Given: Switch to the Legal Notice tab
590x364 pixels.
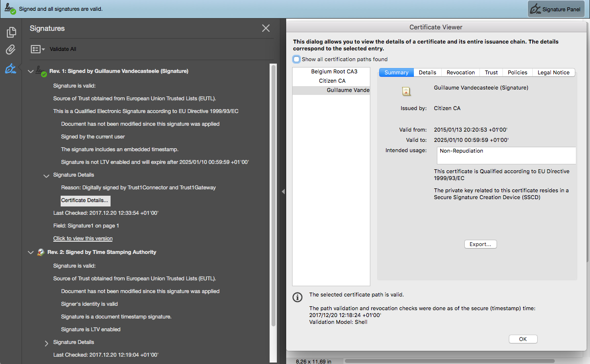Looking at the screenshot, I should (553, 72).
